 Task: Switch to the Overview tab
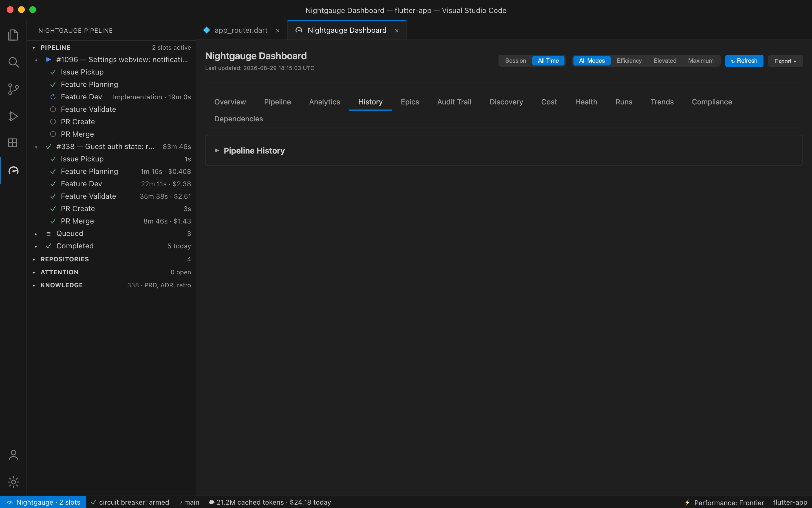point(230,102)
